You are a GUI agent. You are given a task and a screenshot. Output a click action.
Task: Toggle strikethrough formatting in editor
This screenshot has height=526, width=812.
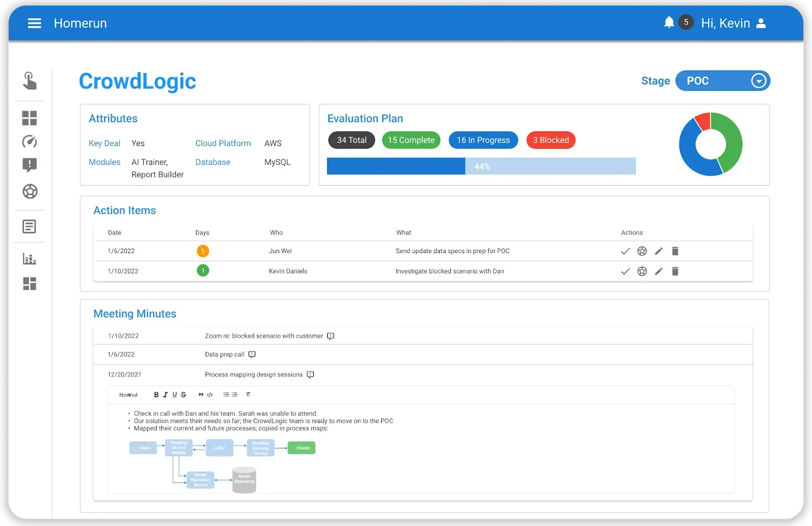coord(183,395)
